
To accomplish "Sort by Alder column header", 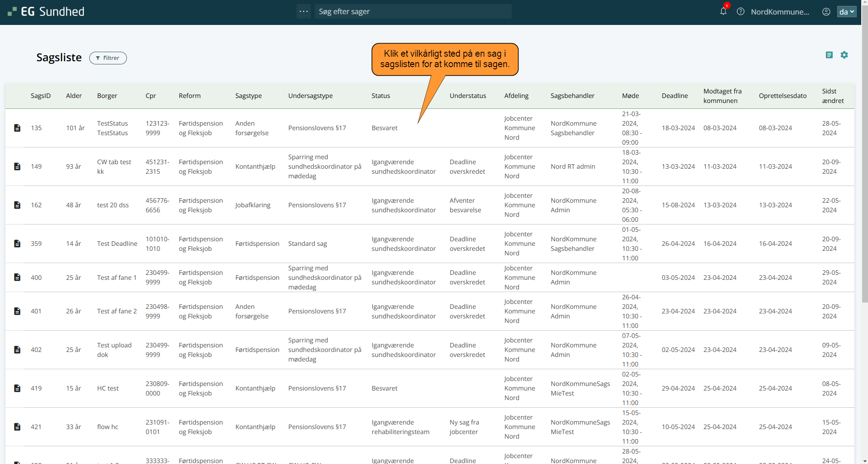I will tap(74, 96).
